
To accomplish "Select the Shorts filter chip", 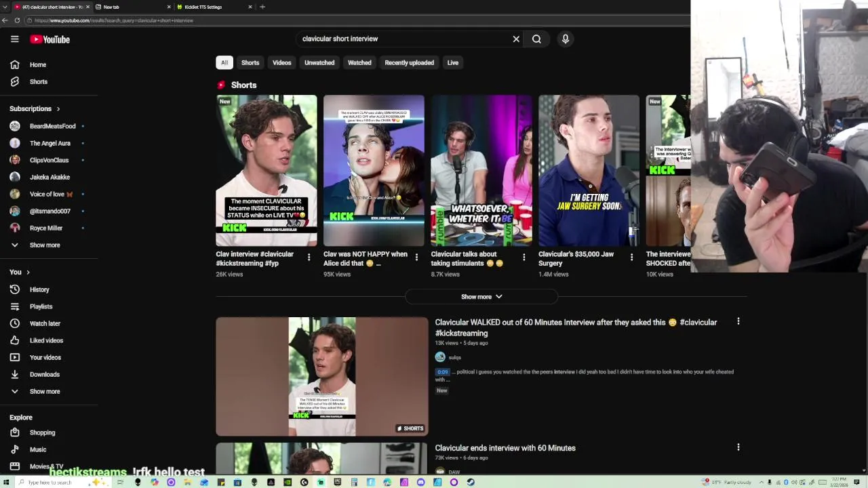I will 250,62.
